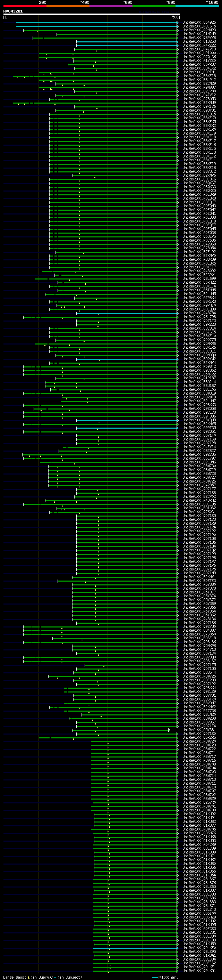Open hit UniRef100_A8J6F5
The image size is (222, 980).
coord(199,26)
